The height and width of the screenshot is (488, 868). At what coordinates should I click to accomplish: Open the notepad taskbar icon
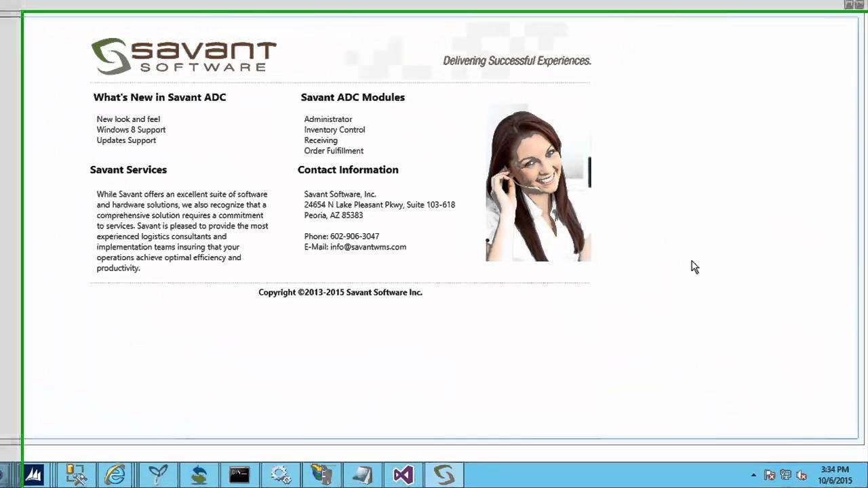tap(362, 475)
